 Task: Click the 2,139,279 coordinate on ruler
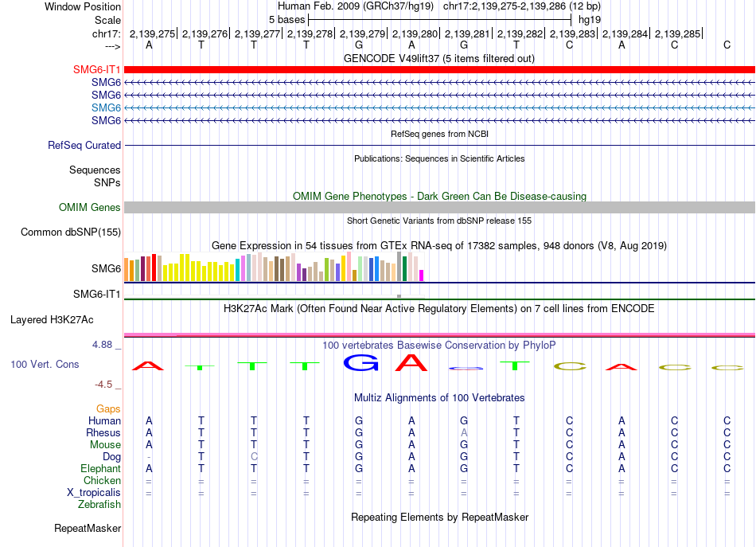click(362, 33)
